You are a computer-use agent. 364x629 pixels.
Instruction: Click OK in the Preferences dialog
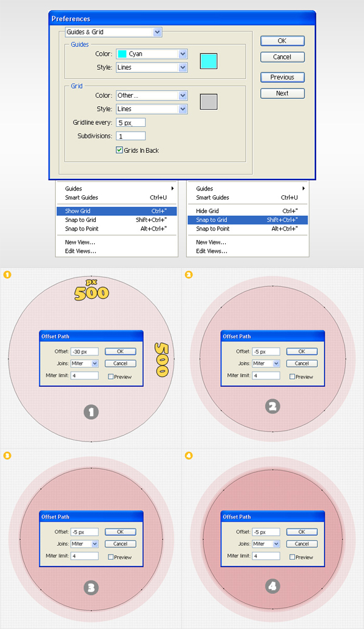tap(283, 41)
